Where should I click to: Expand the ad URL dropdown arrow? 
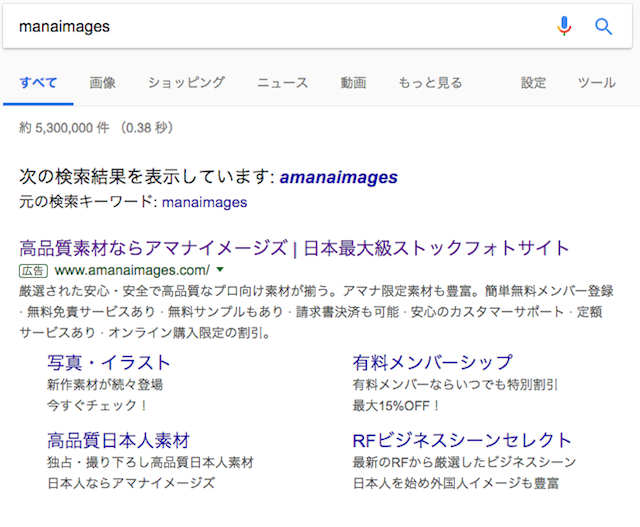click(220, 269)
